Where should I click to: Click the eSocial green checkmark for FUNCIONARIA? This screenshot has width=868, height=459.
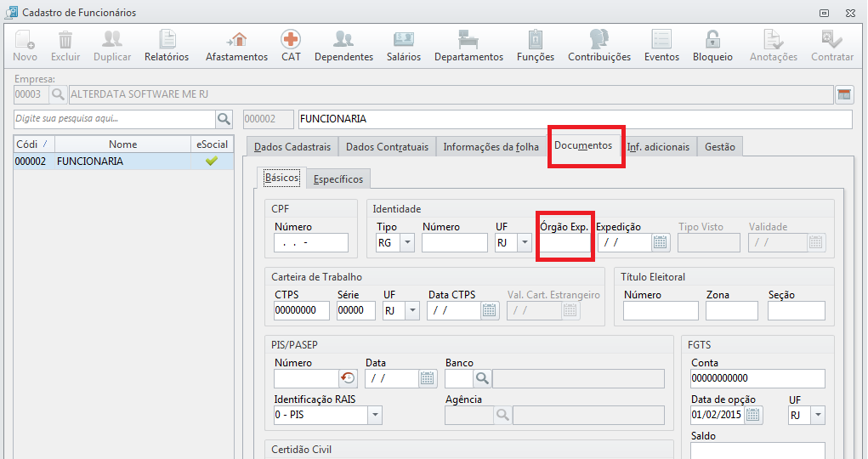[x=212, y=161]
